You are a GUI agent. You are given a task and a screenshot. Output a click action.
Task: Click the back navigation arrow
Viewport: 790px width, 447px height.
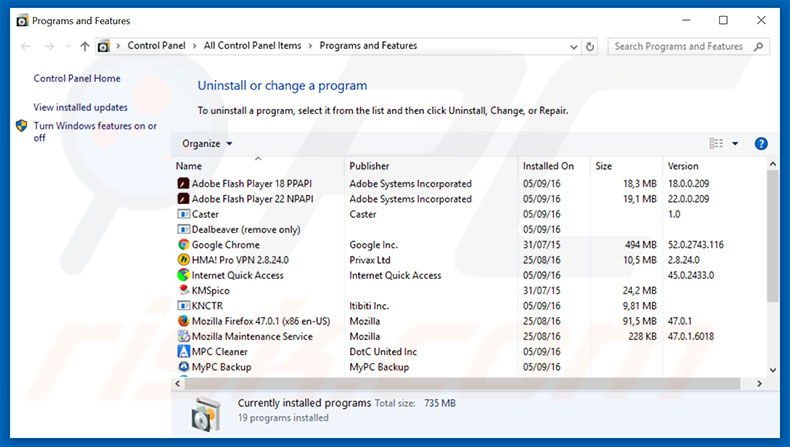(x=26, y=46)
